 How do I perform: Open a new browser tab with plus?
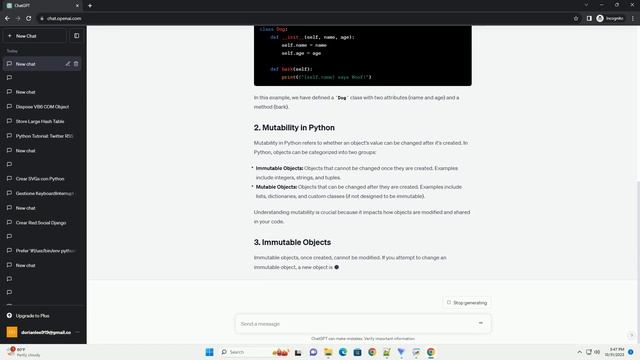pos(90,6)
